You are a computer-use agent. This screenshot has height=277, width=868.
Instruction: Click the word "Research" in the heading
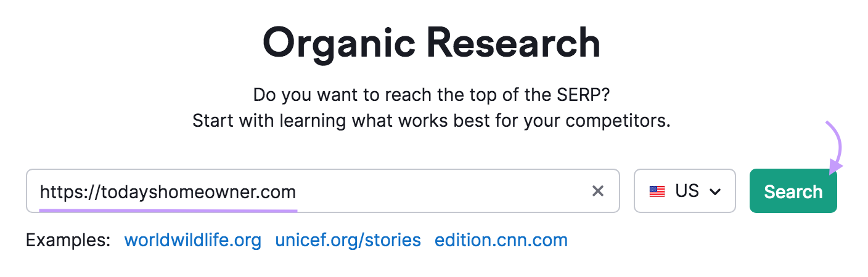coord(511,44)
